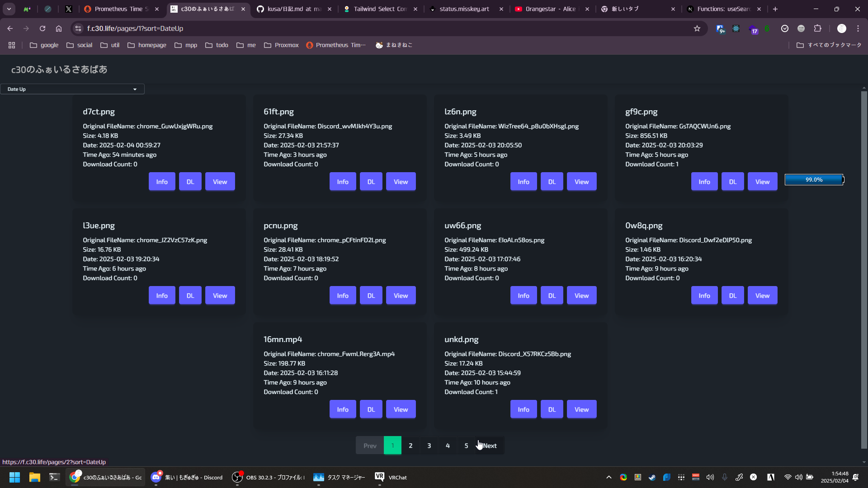The width and height of the screenshot is (868, 488).
Task: Open Discord from the taskbar
Action: coord(187,477)
